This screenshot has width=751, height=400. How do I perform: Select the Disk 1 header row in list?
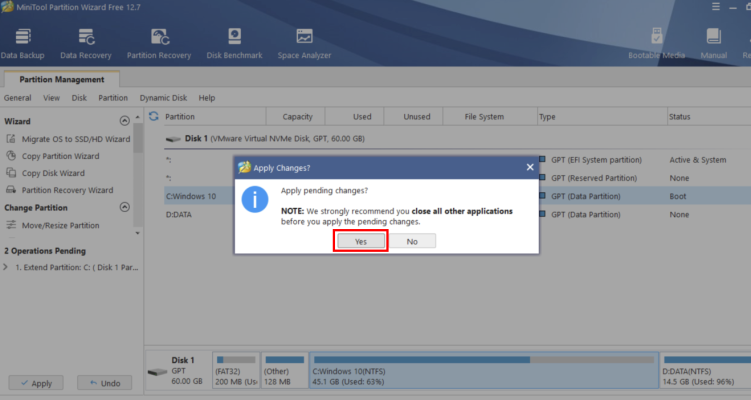[x=457, y=138]
